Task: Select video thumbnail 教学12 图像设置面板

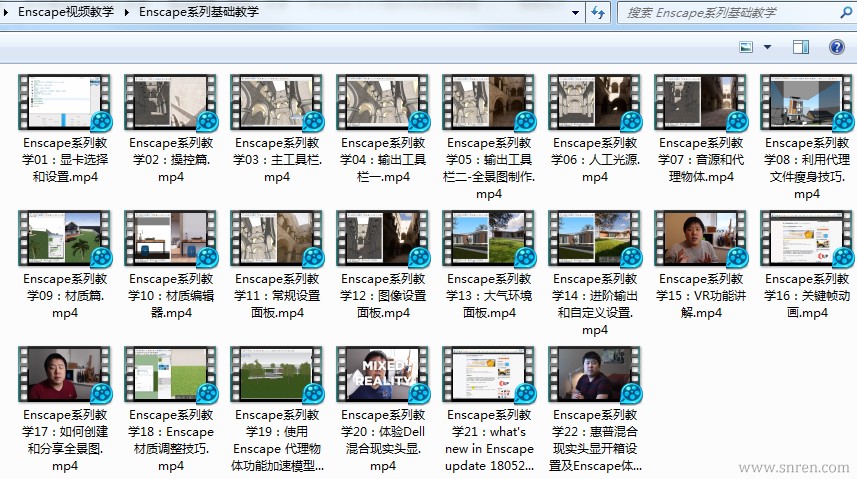Action: [383, 239]
